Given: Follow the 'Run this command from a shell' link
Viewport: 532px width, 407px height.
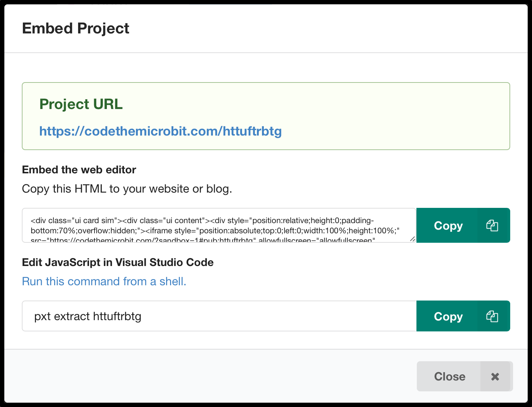Looking at the screenshot, I should (x=104, y=281).
